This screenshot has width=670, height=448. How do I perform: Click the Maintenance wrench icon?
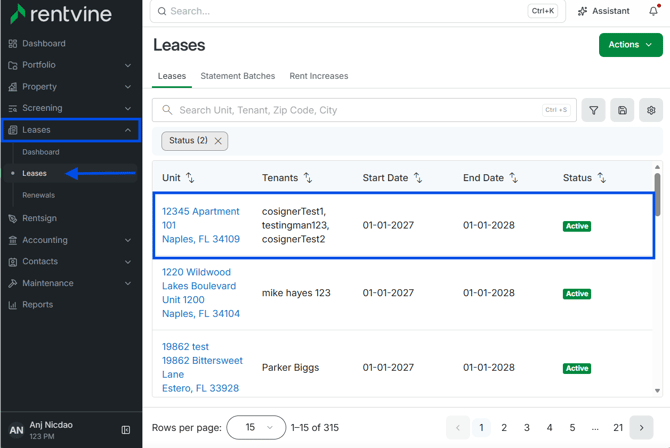(13, 283)
